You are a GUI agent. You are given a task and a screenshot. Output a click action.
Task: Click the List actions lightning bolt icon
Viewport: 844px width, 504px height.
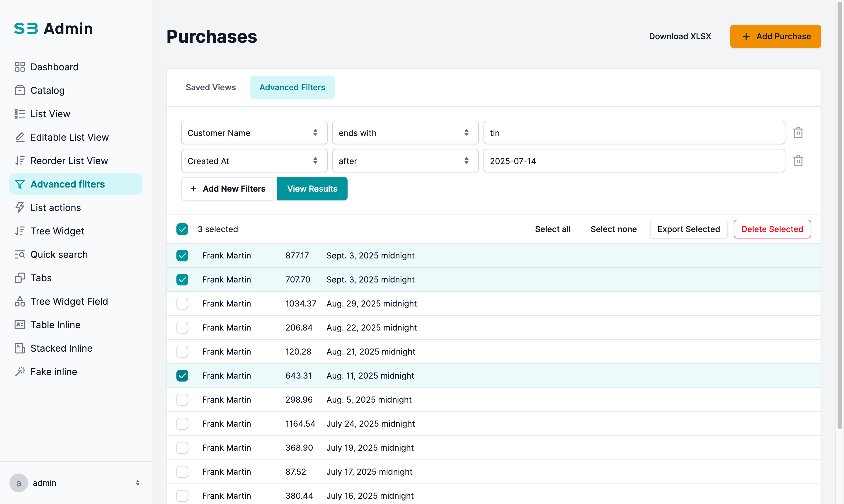point(20,207)
